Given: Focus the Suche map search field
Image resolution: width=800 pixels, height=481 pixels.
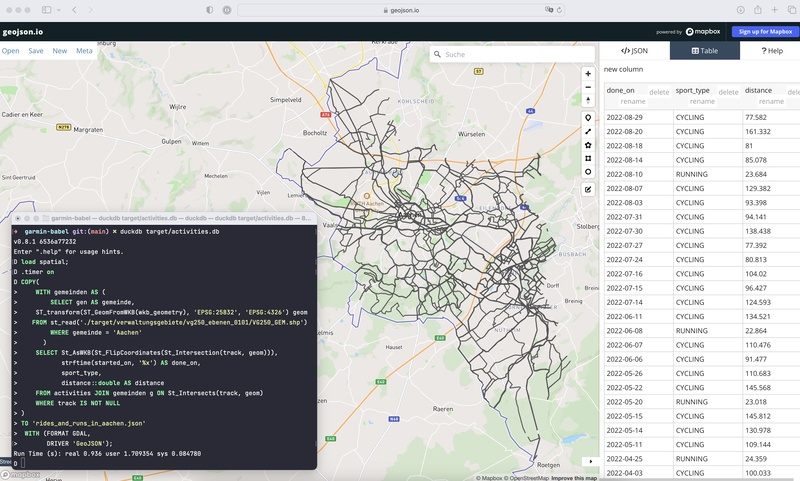Looking at the screenshot, I should coord(512,54).
